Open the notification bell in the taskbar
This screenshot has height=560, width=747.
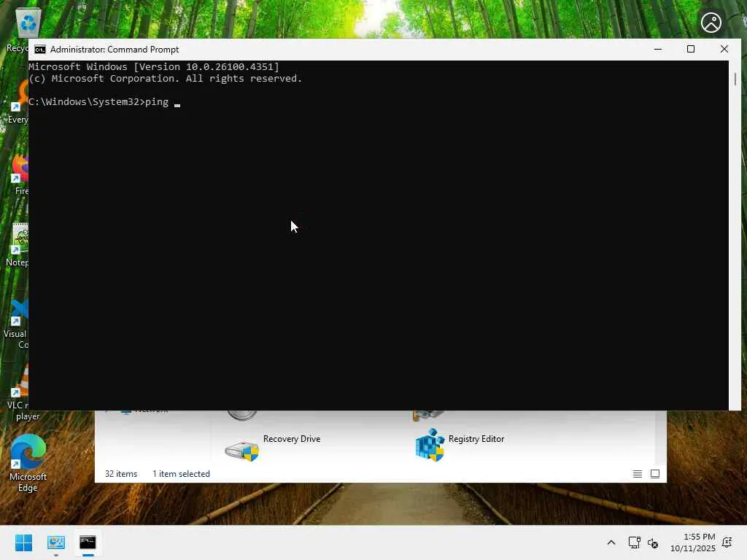[x=727, y=542]
